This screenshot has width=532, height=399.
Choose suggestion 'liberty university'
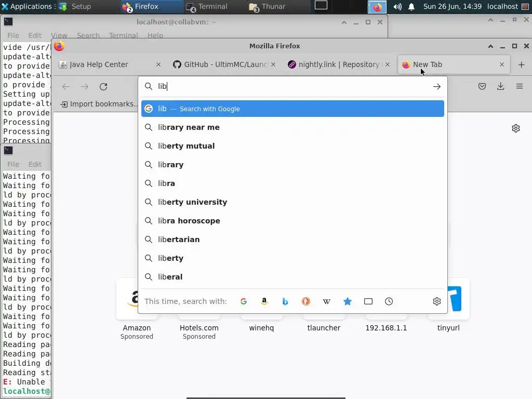(x=292, y=202)
